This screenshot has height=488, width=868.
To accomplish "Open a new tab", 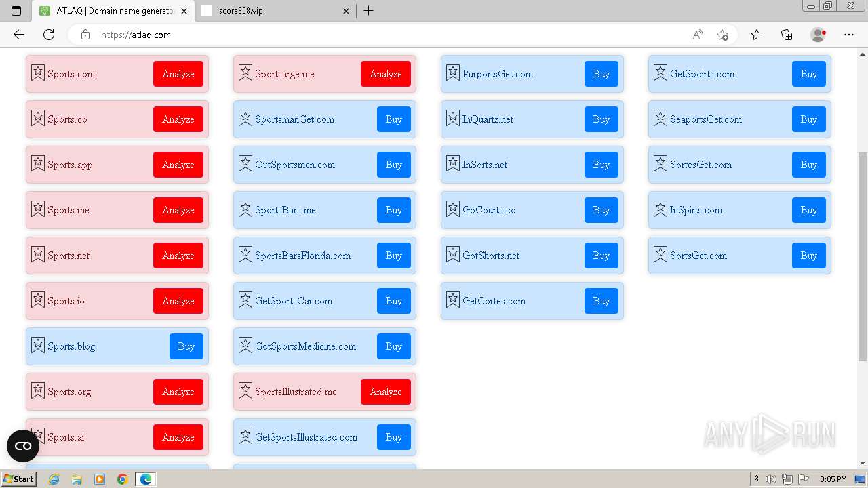I will tap(368, 11).
